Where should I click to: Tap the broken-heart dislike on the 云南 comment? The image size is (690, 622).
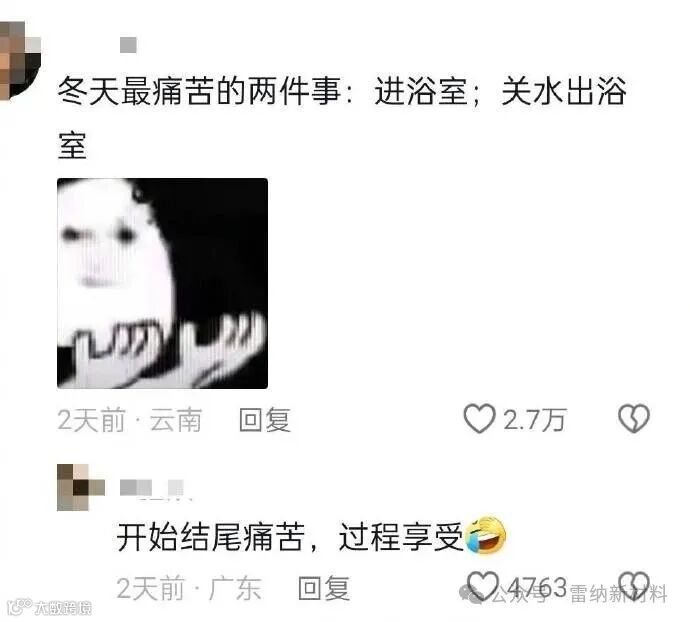click(634, 418)
